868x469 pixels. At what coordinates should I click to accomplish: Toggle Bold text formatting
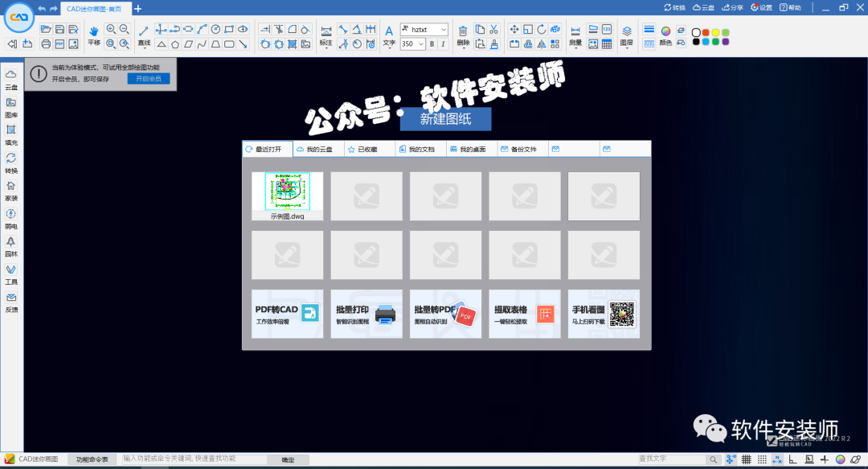point(432,43)
